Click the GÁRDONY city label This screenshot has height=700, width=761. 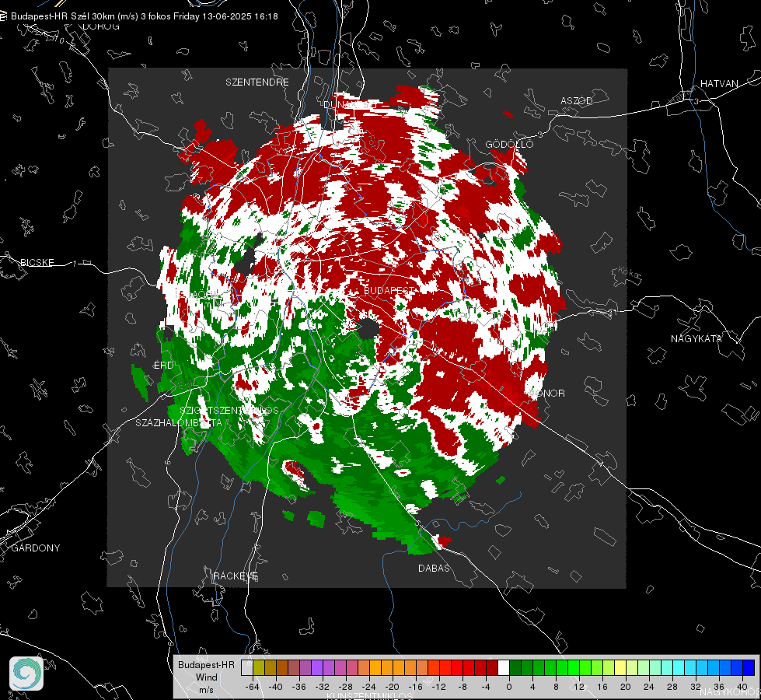coord(36,548)
